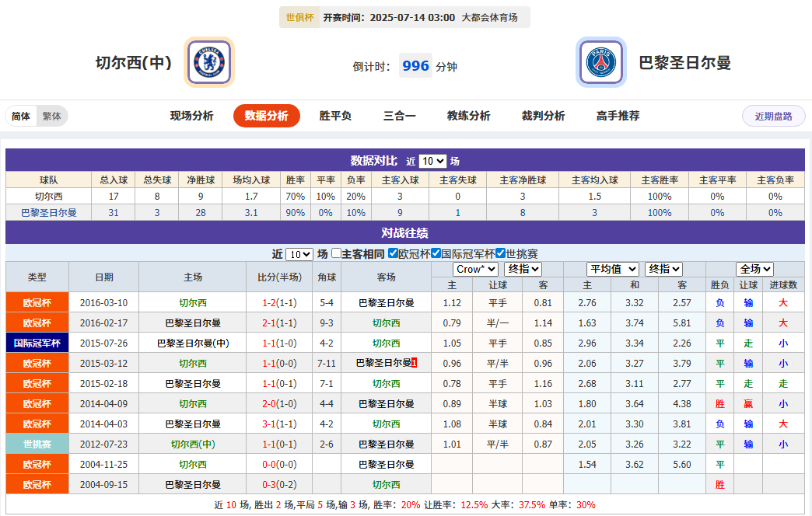Viewport: 812px width, 516px height.
Task: Open the Crow* bookmaker dropdown
Action: tap(475, 269)
